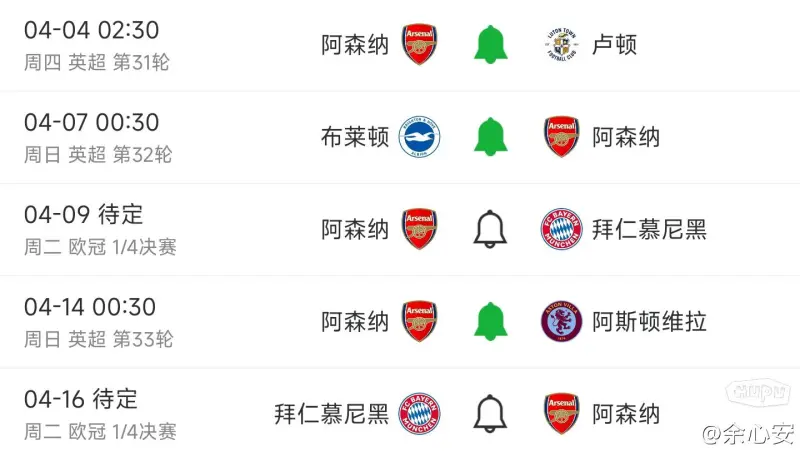The width and height of the screenshot is (800, 451).
Task: Toggle green bell for Aston Villa match
Action: pos(490,321)
